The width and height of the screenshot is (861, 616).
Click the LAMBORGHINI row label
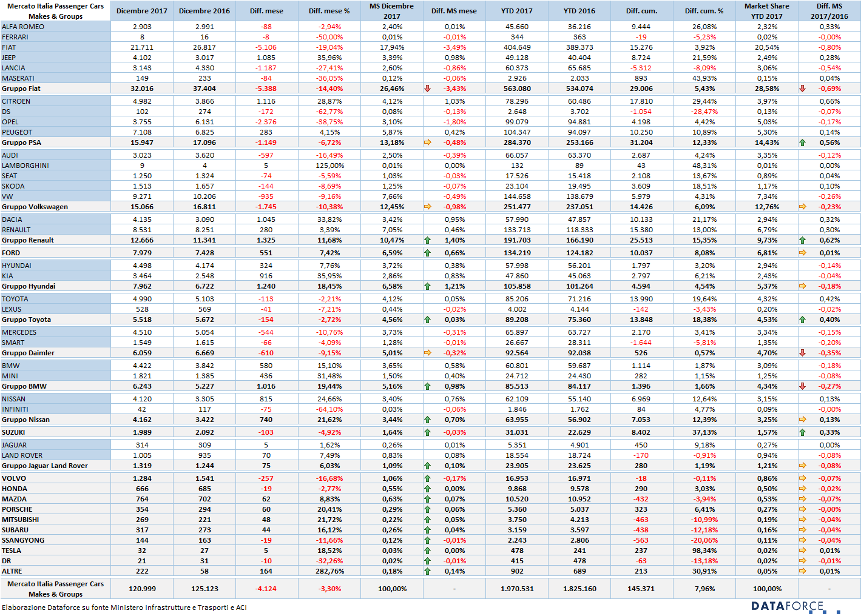25,166
